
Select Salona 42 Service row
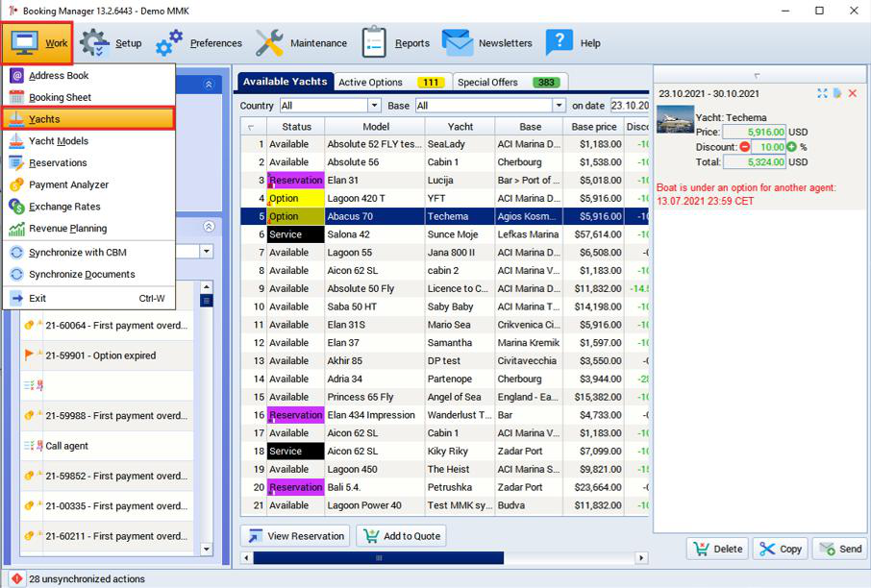pyautogui.click(x=444, y=234)
